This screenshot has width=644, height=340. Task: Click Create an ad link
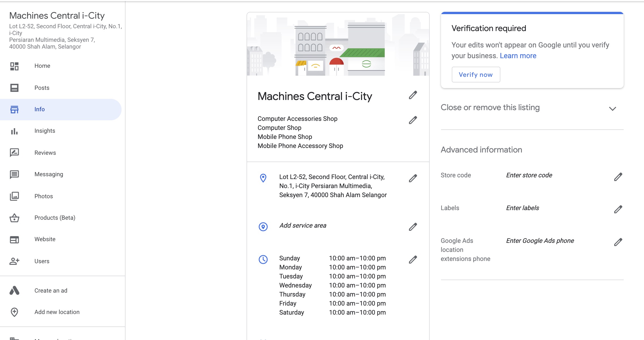click(x=51, y=291)
